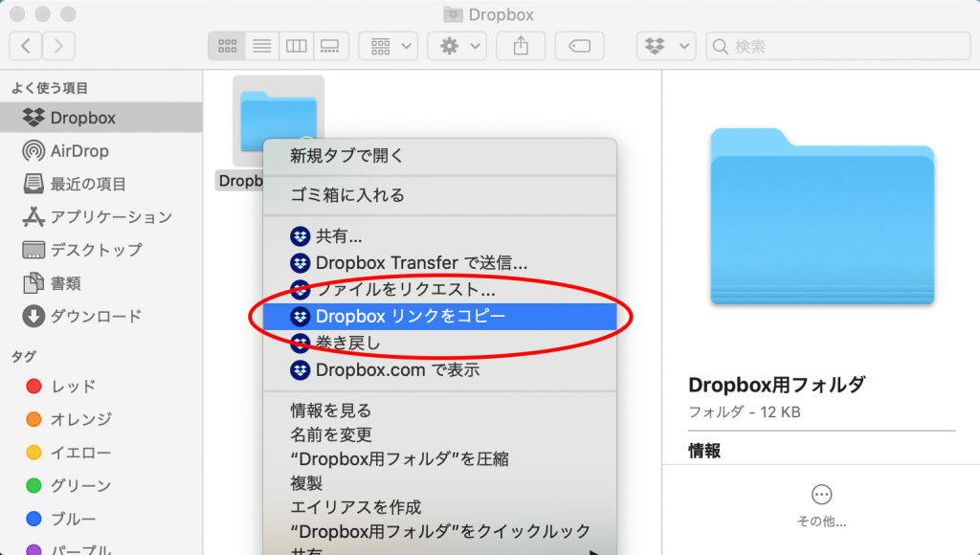
Task: Click the フォルダ - 12 KB size text
Action: pyautogui.click(x=745, y=411)
